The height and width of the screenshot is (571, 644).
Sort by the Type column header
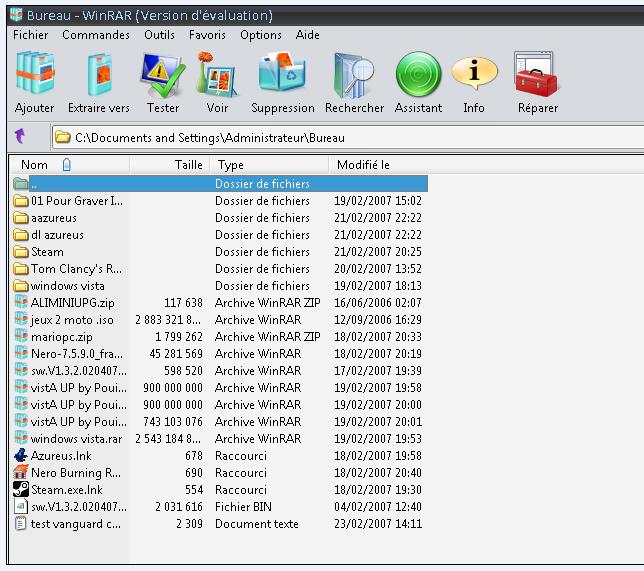(x=269, y=165)
